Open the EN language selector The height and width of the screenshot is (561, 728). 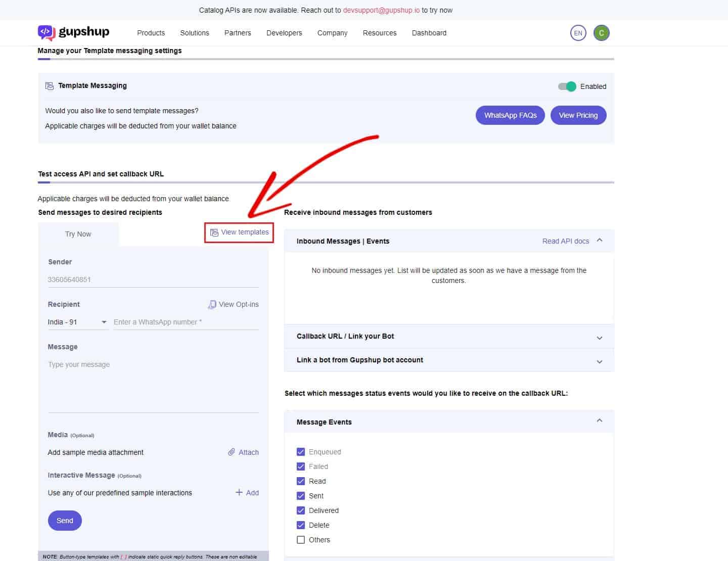tap(578, 33)
